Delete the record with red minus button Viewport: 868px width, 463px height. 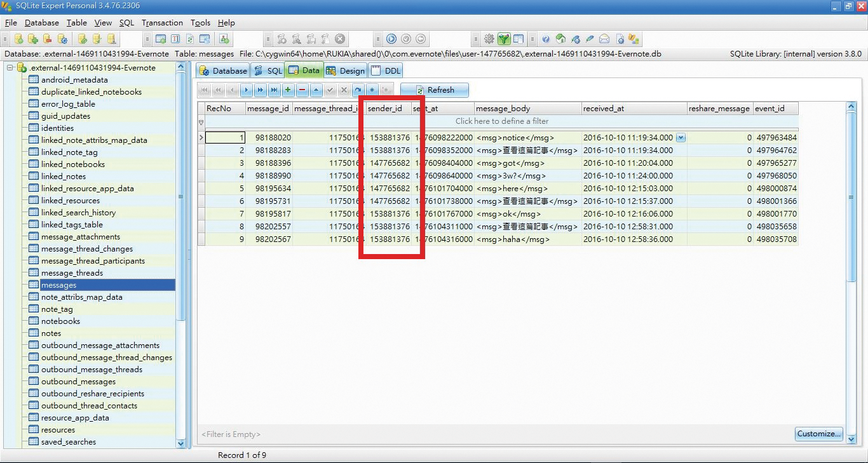(302, 90)
